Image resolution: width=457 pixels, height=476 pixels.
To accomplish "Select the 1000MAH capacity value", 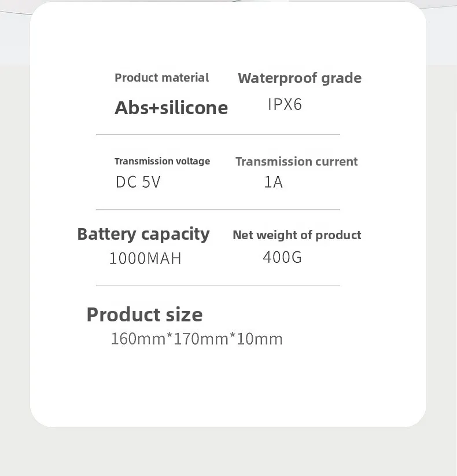I will coord(145,258).
